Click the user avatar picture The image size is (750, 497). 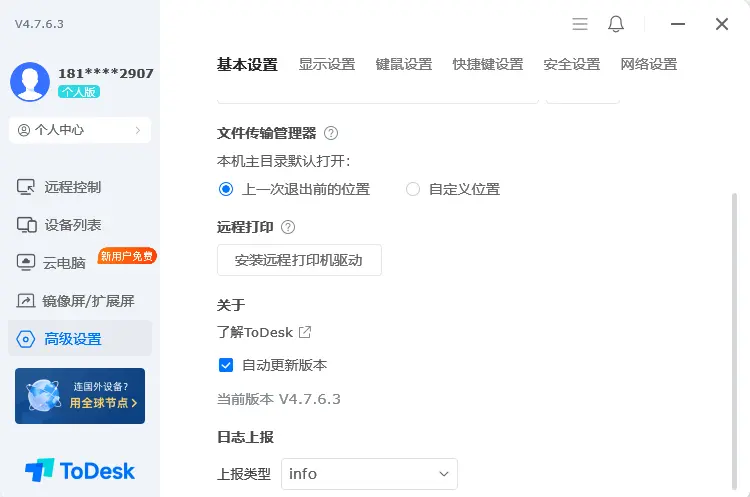30,82
